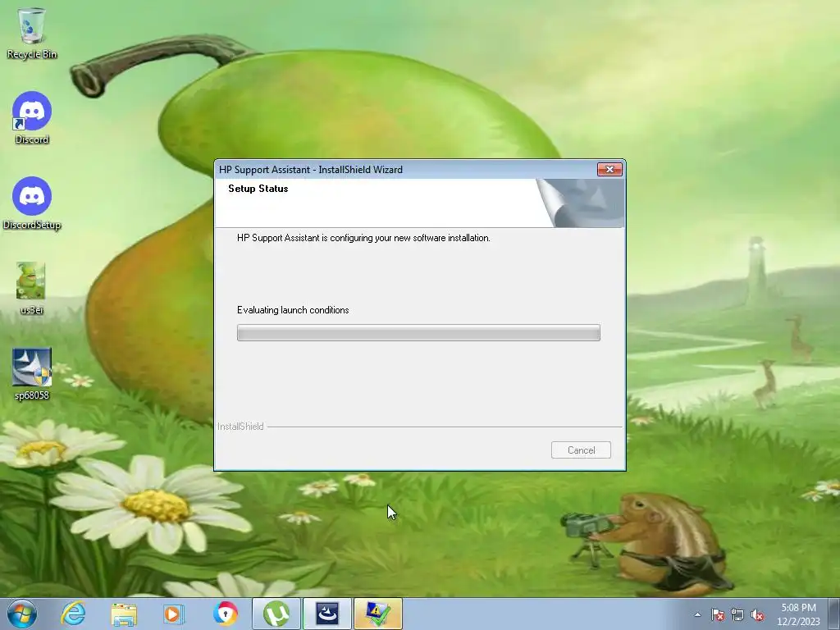The height and width of the screenshot is (630, 840).
Task: Click the InstallShield Wizard title bar
Action: [404, 169]
